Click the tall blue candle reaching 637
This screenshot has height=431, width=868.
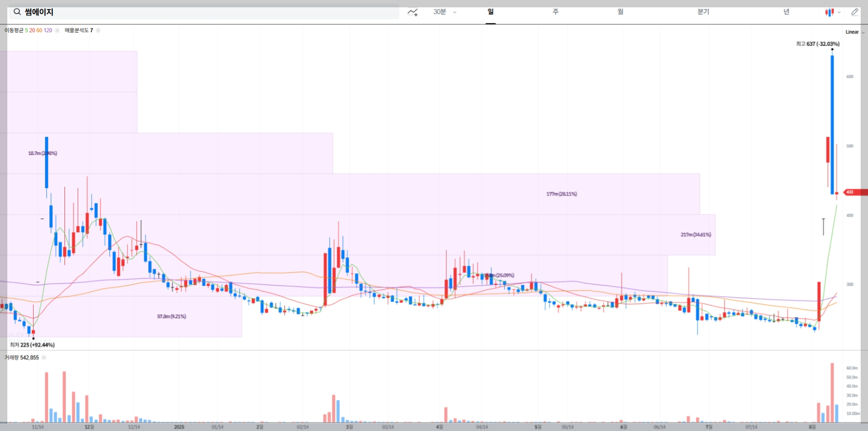click(x=832, y=125)
